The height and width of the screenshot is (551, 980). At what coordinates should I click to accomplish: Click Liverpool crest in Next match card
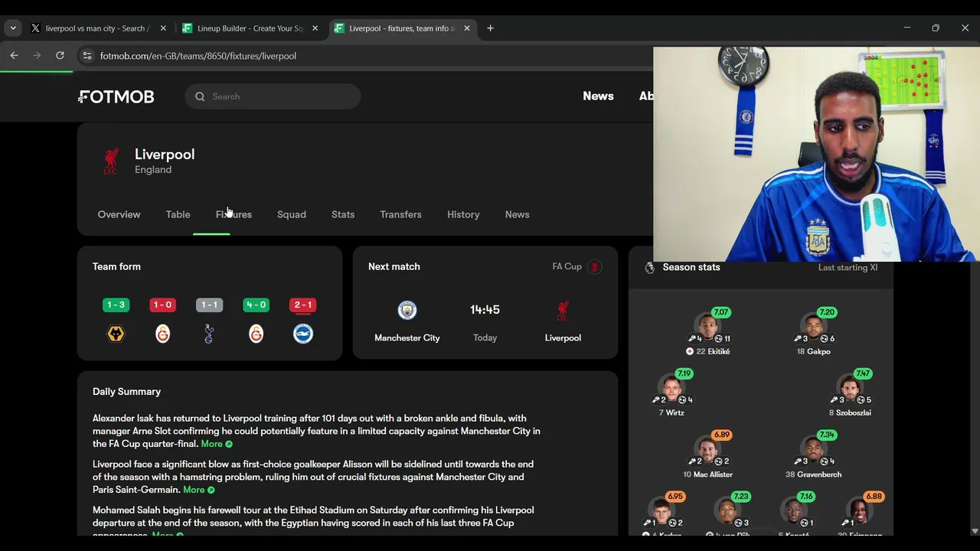[x=563, y=310]
